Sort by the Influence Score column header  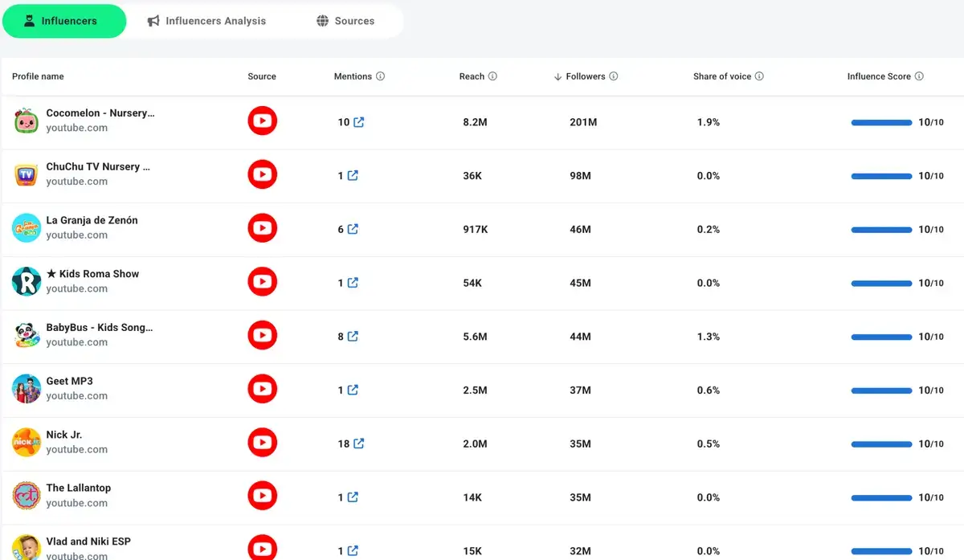pyautogui.click(x=879, y=76)
